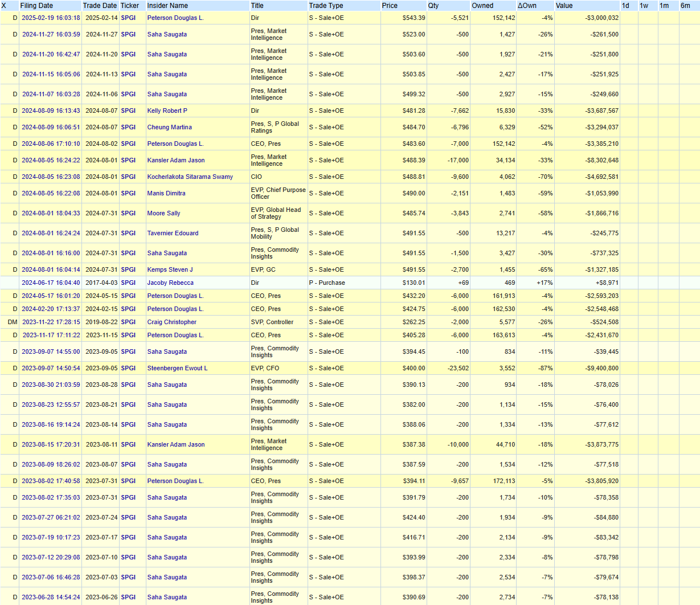Select the quantity -17,000

click(x=457, y=160)
